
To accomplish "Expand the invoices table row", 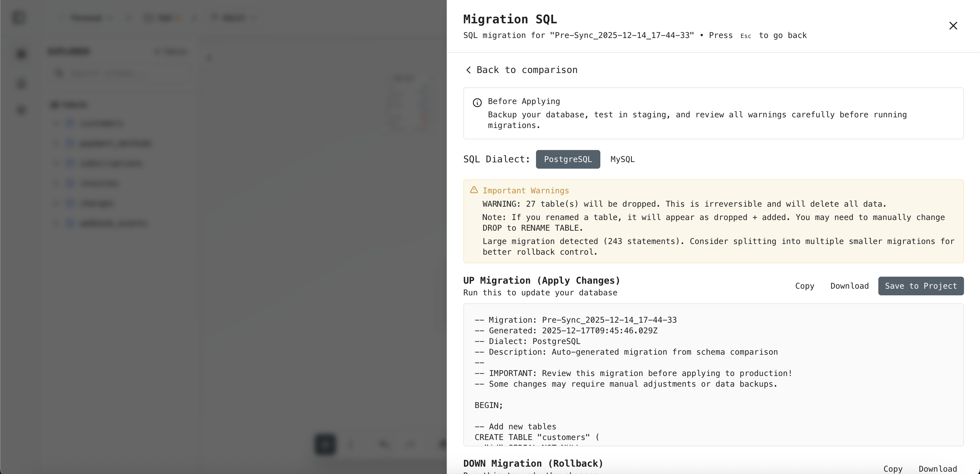I will coord(56,183).
